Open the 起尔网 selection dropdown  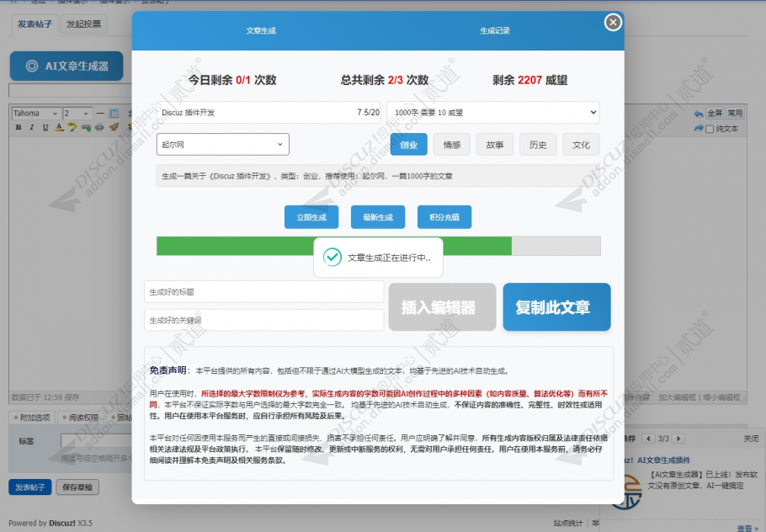(223, 144)
